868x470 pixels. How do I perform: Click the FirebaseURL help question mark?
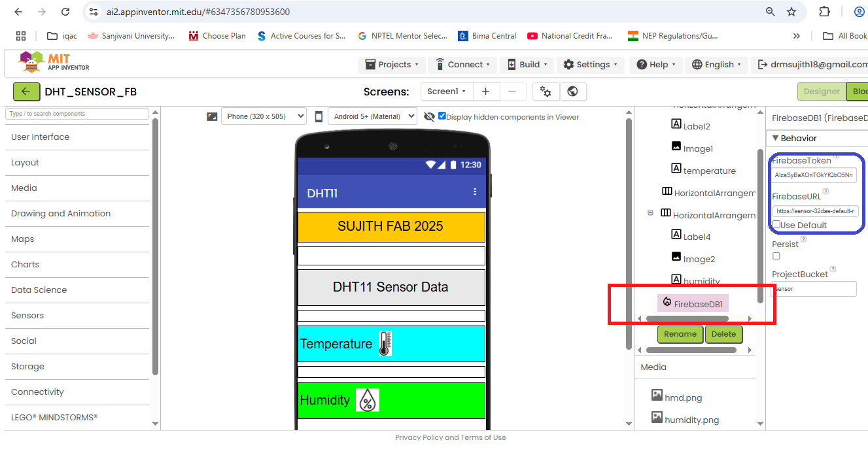pyautogui.click(x=825, y=192)
